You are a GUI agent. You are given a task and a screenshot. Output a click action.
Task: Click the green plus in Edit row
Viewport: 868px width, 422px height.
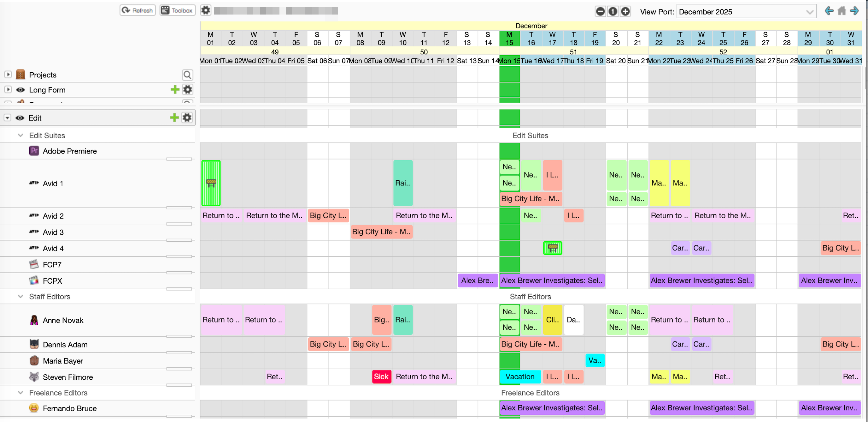[x=174, y=118]
